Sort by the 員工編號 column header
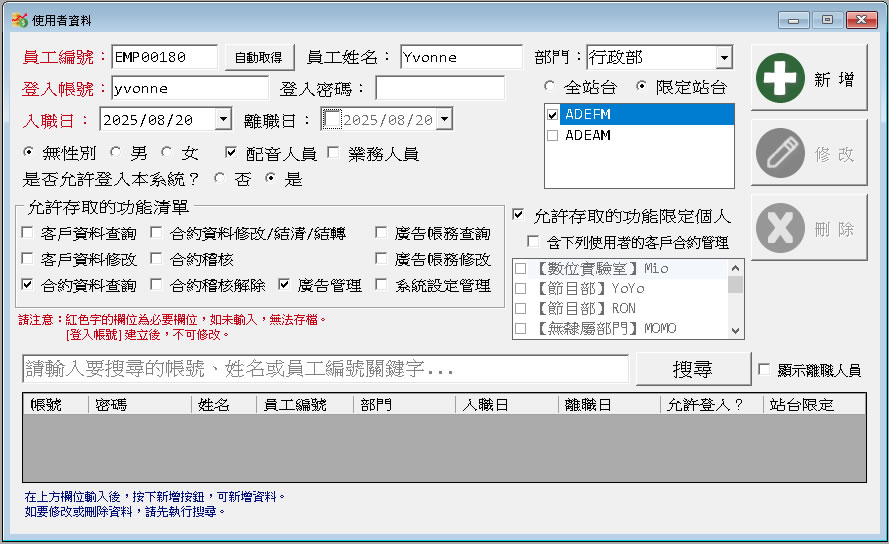The height and width of the screenshot is (544, 889). pyautogui.click(x=304, y=405)
